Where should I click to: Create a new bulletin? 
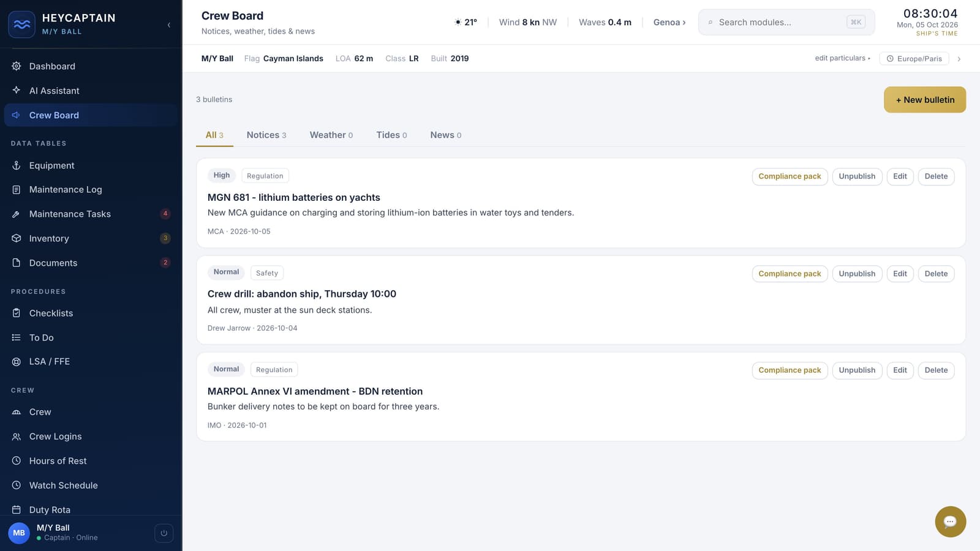pos(925,100)
